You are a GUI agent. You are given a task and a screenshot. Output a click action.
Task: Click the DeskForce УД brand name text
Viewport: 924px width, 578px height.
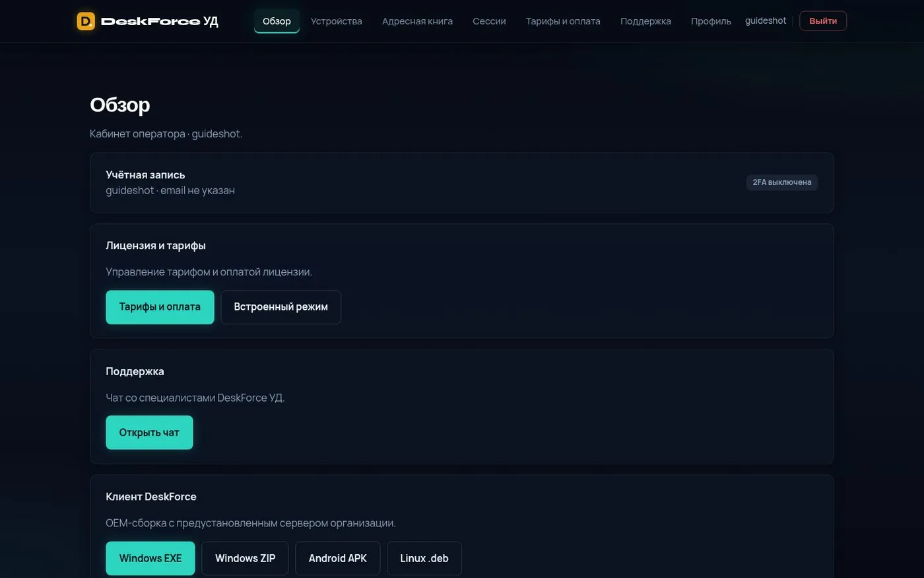(x=160, y=21)
